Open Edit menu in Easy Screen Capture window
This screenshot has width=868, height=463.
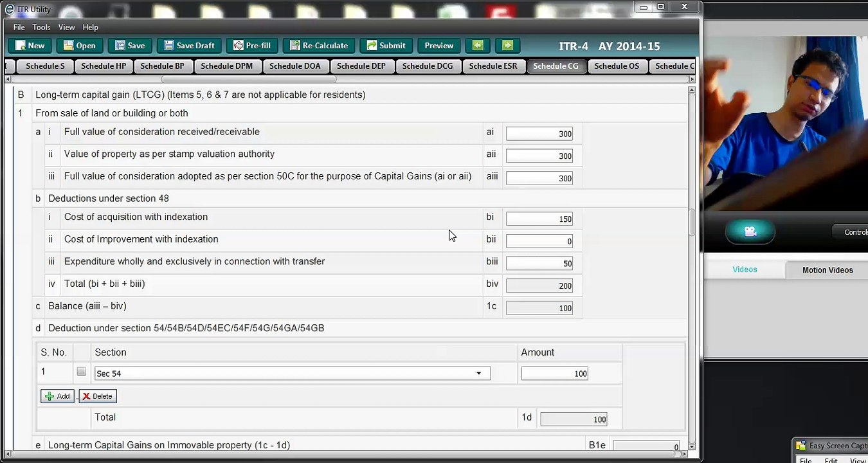point(831,460)
